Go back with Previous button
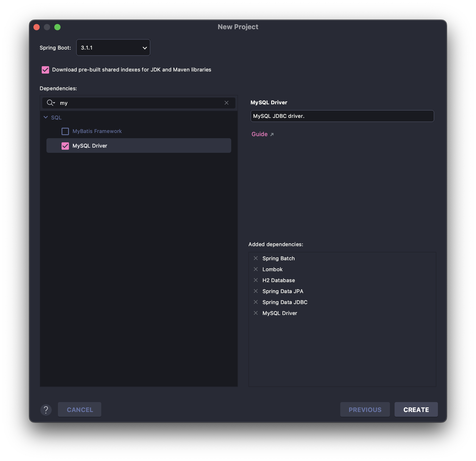Viewport: 476px width, 461px height. (365, 409)
